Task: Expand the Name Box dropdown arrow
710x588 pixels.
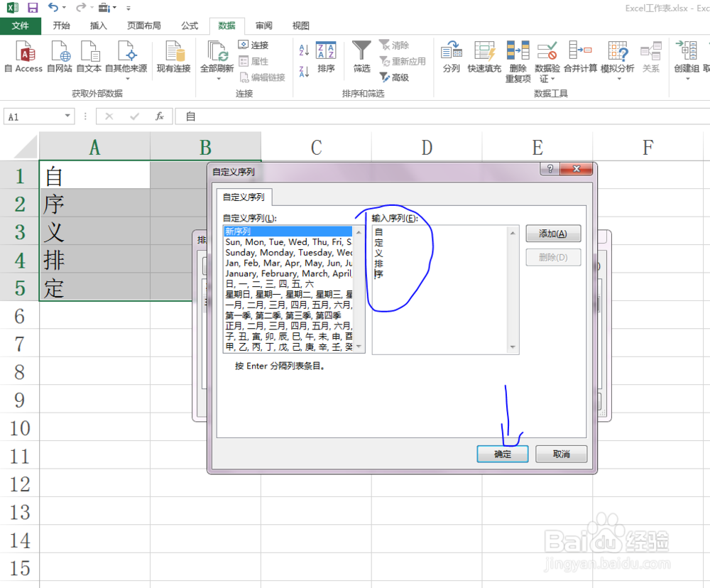Action: (x=67, y=116)
